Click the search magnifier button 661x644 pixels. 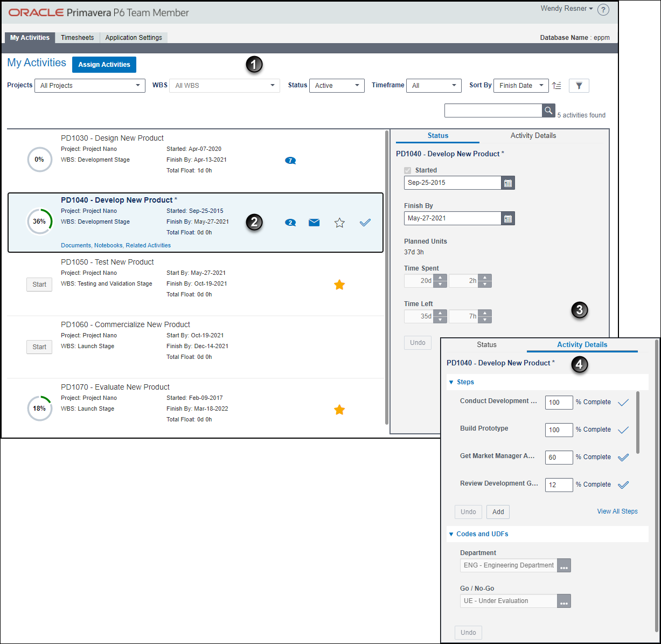coord(548,110)
